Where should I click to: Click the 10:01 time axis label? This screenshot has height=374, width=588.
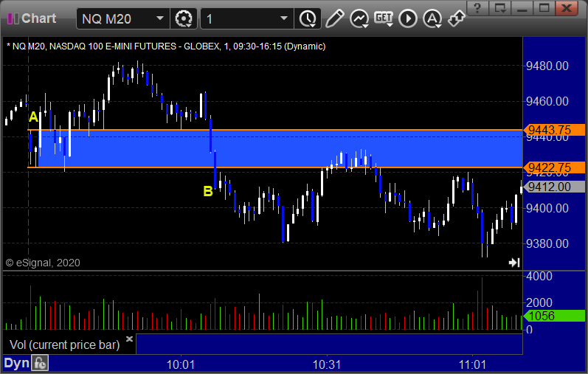(181, 364)
